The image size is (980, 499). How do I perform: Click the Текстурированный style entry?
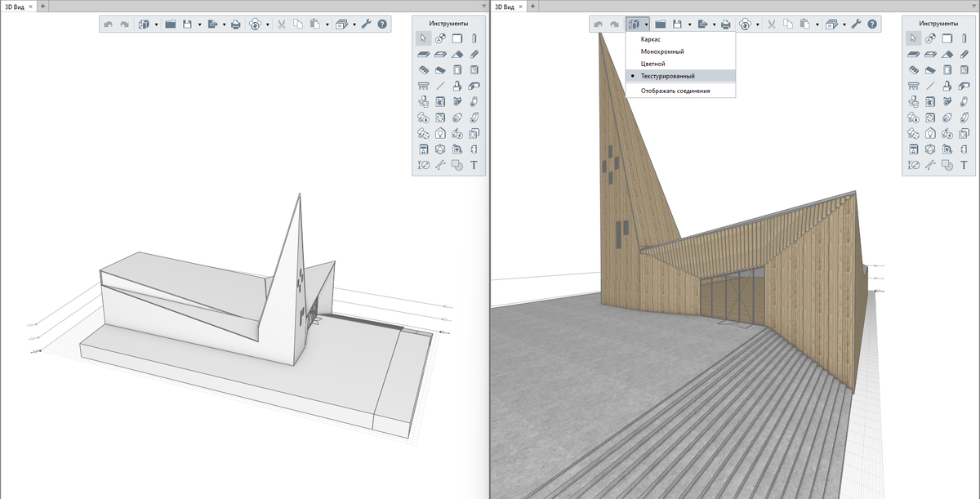tap(668, 76)
